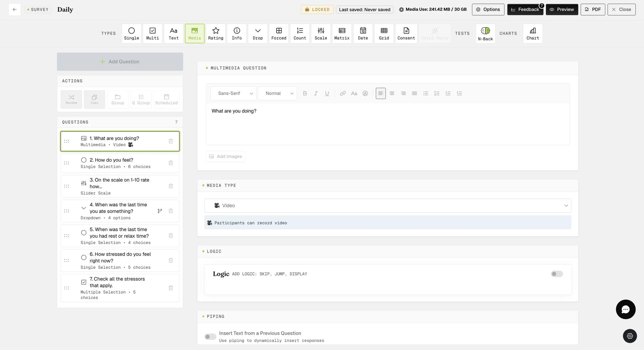Select the Multi question type

[153, 33]
